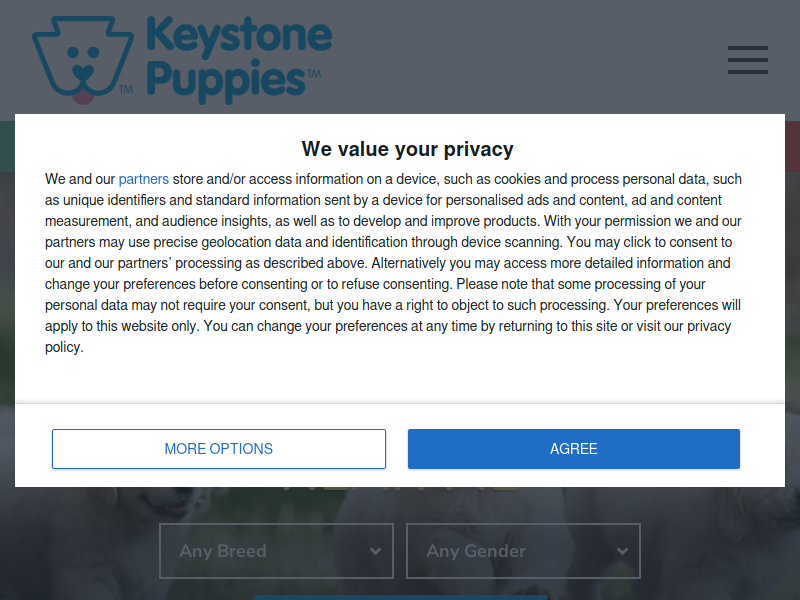Open the Any Breed dropdown
The width and height of the screenshot is (800, 600).
coord(277,551)
